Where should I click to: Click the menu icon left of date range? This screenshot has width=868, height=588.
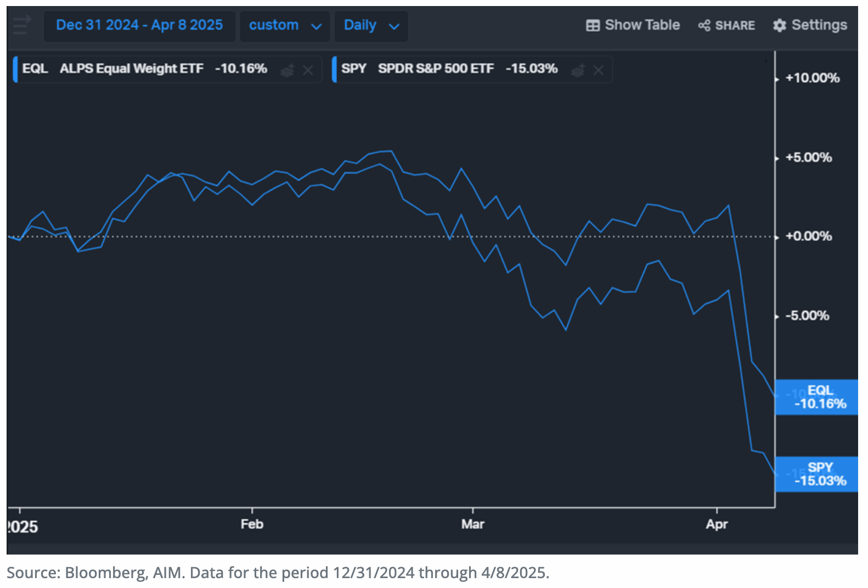coord(22,25)
